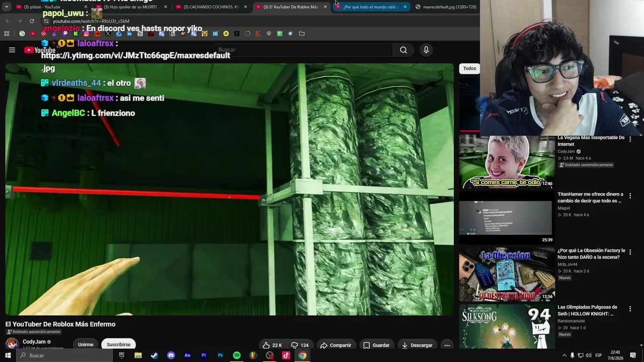Open options for Las Olimpiadas Pulgosas video

coord(630,309)
